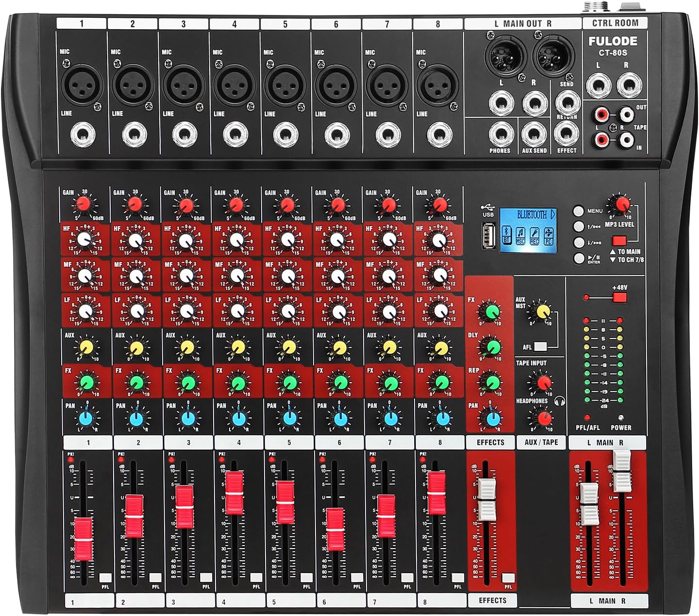This screenshot has width=699, height=616.
Task: Toggle the +48V phantom power switch
Action: coord(619,297)
